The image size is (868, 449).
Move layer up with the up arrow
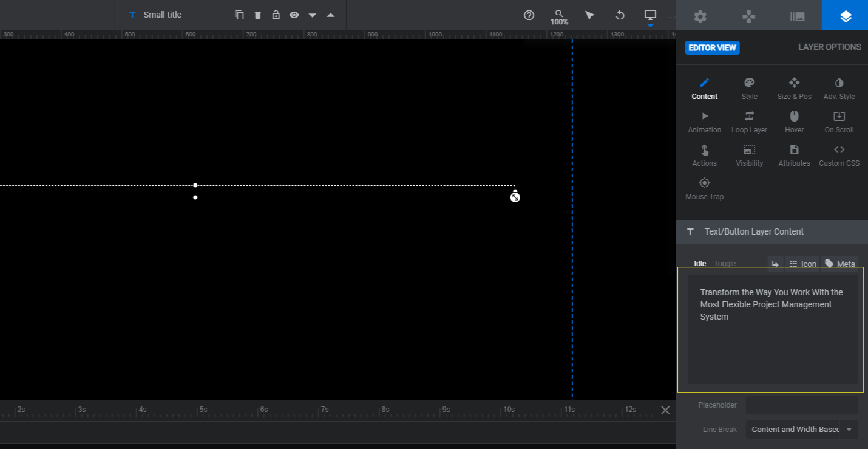(331, 15)
